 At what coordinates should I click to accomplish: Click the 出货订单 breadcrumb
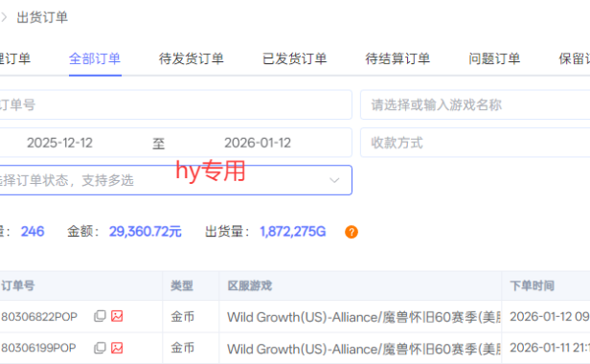pyautogui.click(x=42, y=17)
